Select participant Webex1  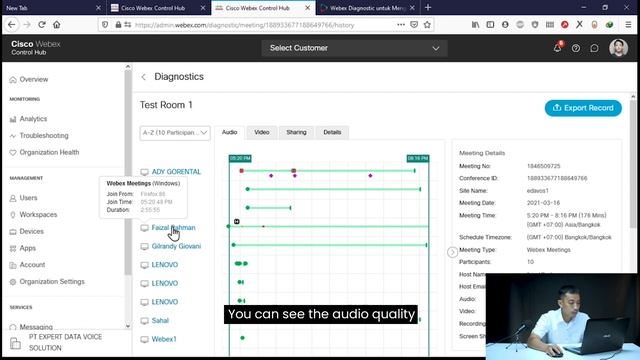164,339
